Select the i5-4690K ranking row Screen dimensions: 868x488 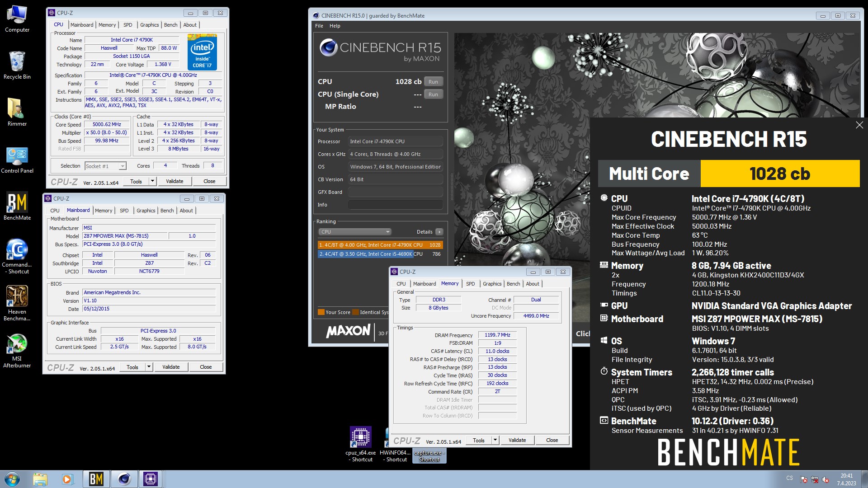(380, 254)
